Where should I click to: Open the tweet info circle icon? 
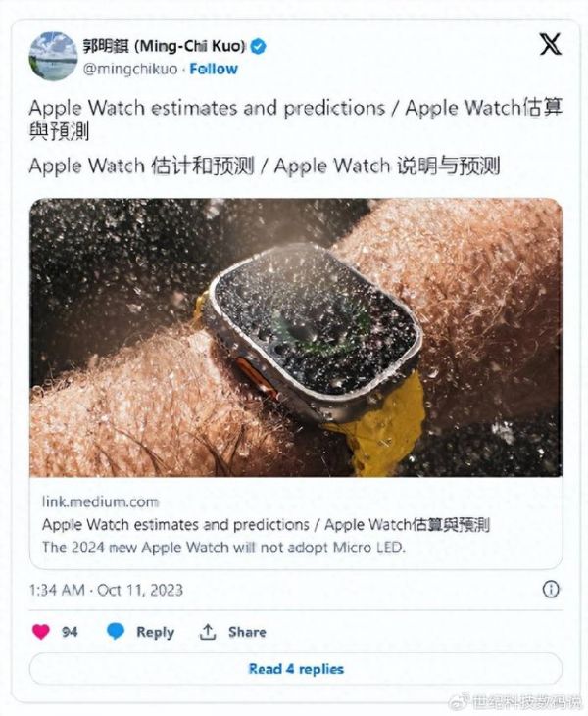tap(551, 589)
